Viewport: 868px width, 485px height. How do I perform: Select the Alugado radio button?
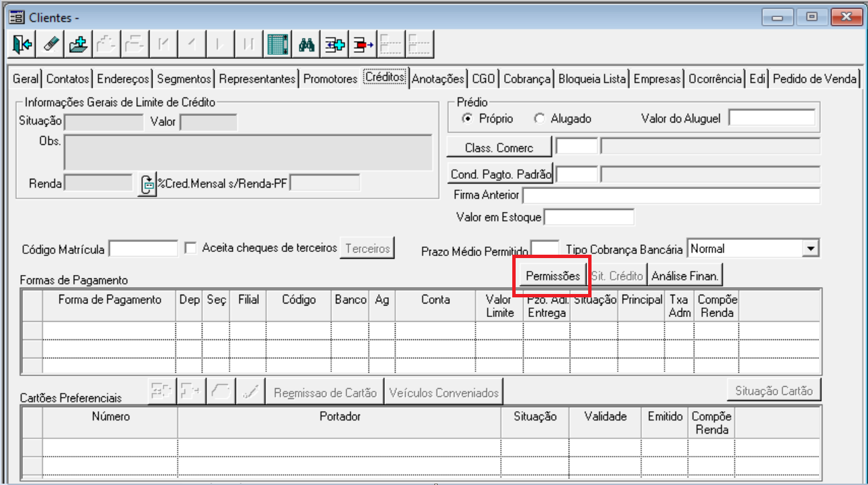[539, 119]
